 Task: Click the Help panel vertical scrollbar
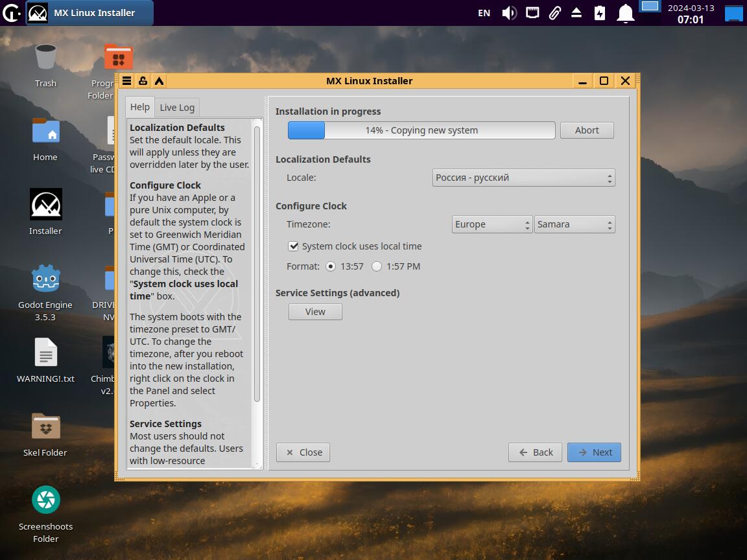[x=257, y=264]
